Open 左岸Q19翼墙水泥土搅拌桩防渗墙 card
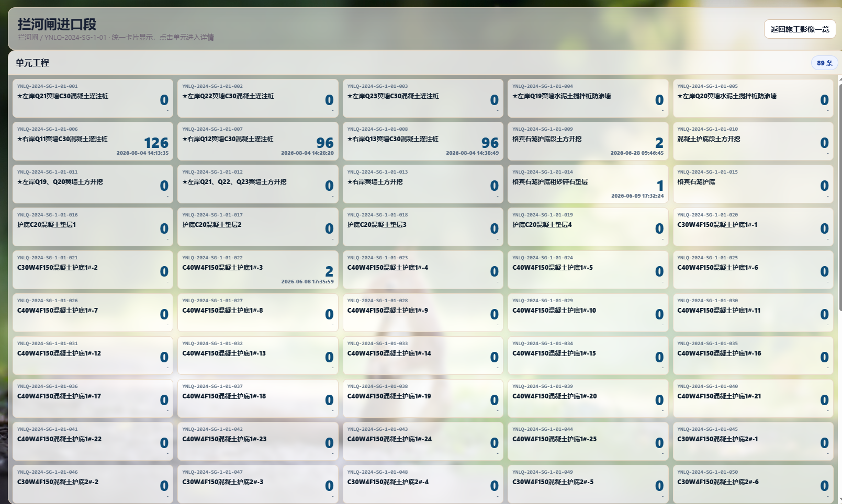842x504 pixels. click(x=588, y=98)
